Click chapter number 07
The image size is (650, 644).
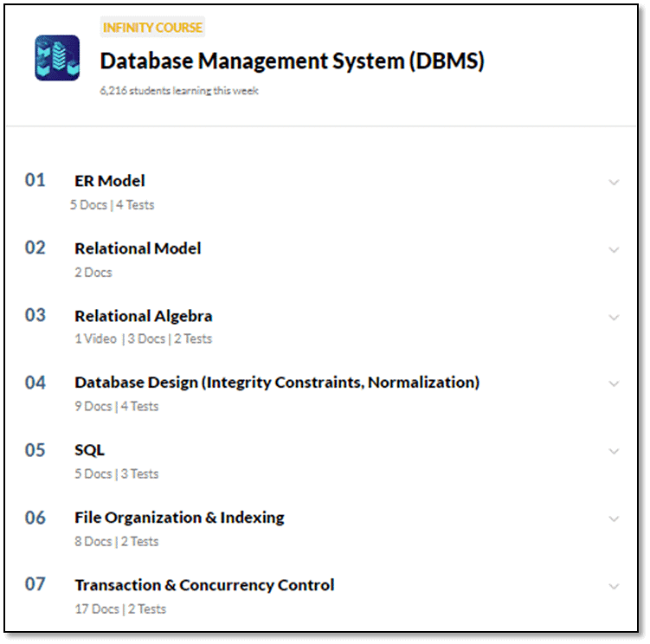click(x=35, y=584)
